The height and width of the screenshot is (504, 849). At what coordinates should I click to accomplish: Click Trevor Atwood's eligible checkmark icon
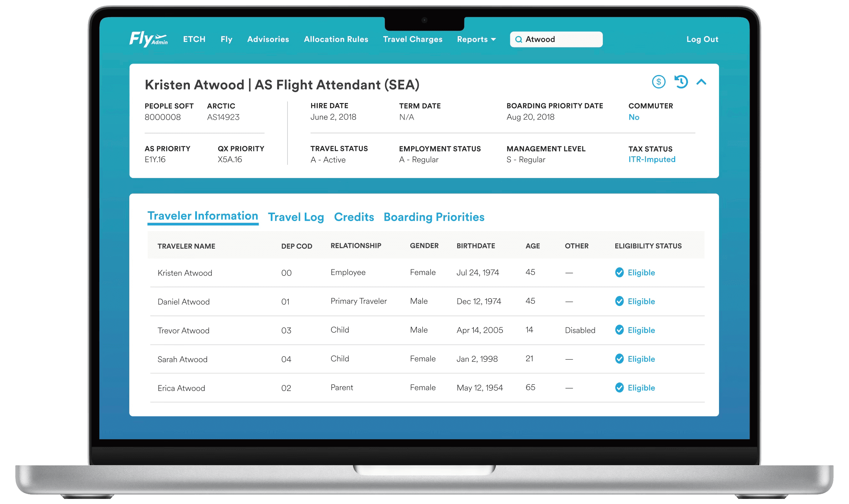(619, 330)
